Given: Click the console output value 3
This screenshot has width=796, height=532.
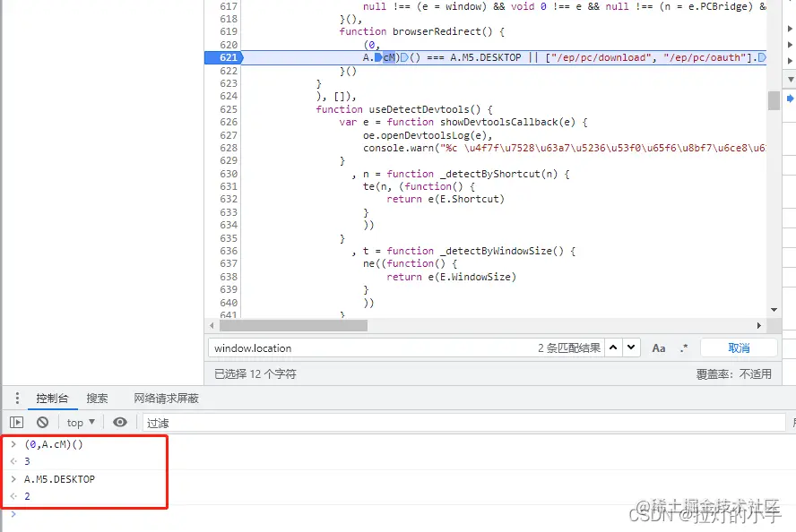Looking at the screenshot, I should 28,461.
